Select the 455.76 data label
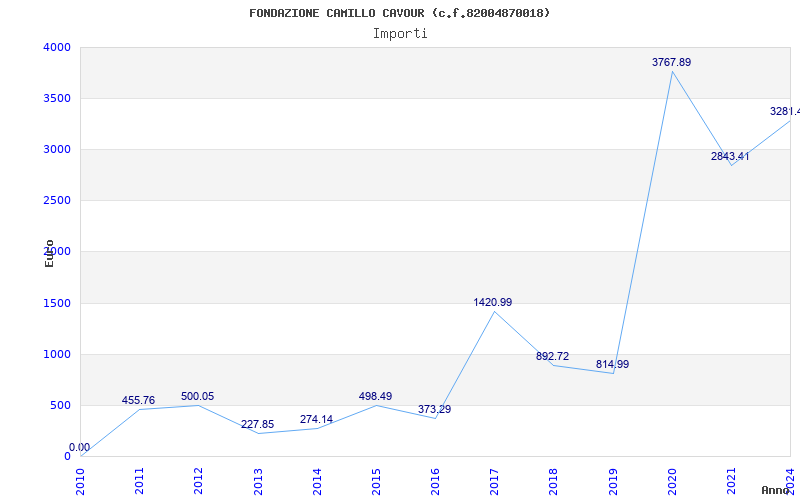 (x=138, y=401)
